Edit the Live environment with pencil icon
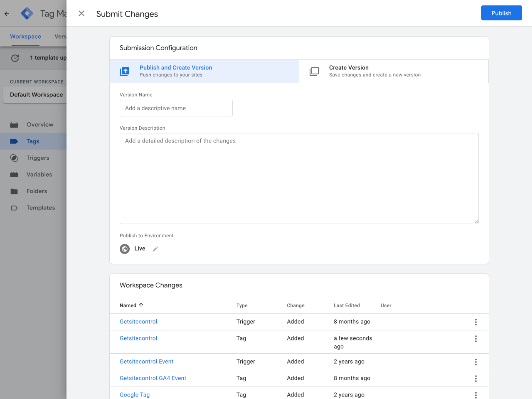The image size is (532, 399). (155, 249)
